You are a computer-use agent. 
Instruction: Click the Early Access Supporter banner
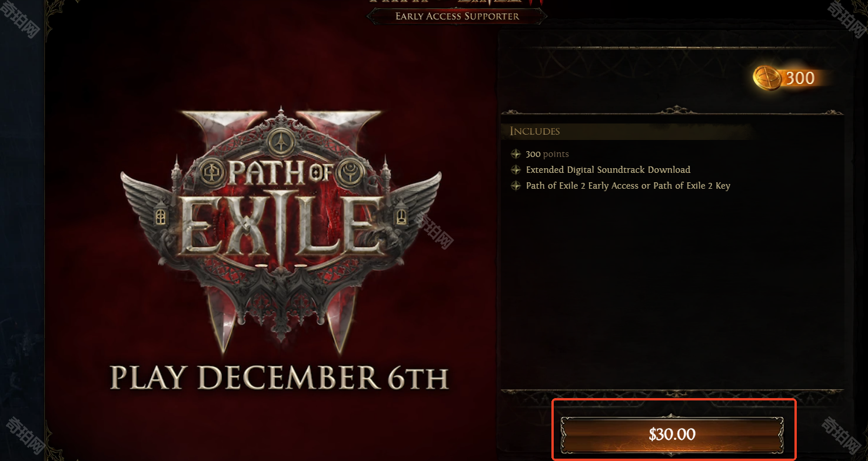click(457, 16)
